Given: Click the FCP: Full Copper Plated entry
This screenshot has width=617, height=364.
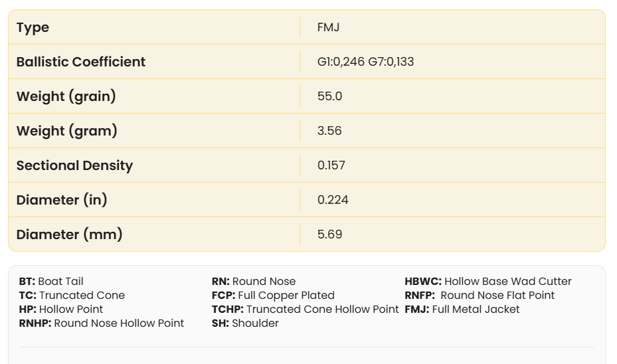Looking at the screenshot, I should 273,296.
